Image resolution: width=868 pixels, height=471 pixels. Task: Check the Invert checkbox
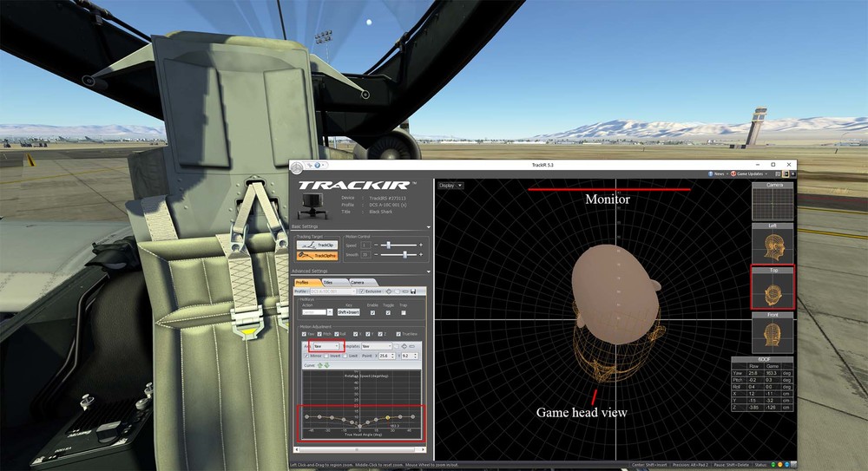[326, 356]
